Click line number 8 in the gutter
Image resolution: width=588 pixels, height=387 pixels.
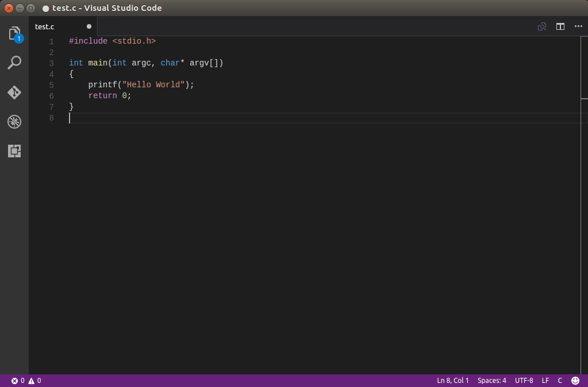[x=51, y=118]
